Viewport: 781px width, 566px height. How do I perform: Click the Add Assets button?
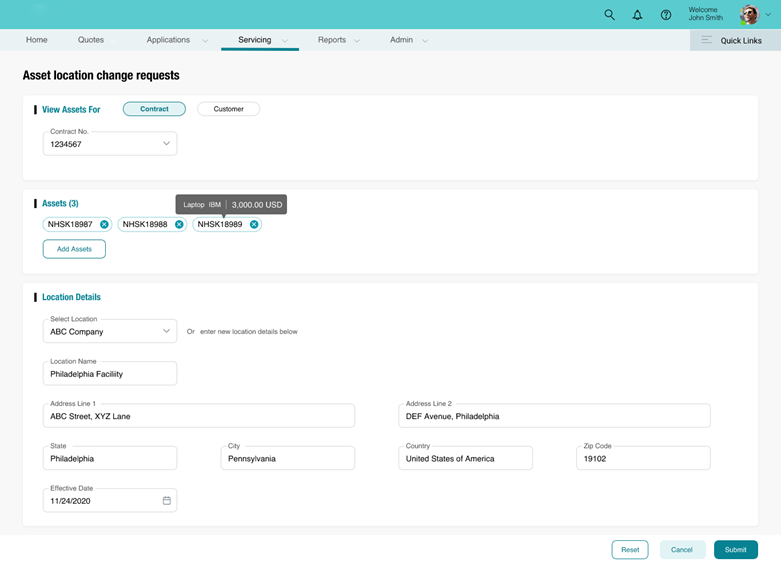[x=74, y=249]
